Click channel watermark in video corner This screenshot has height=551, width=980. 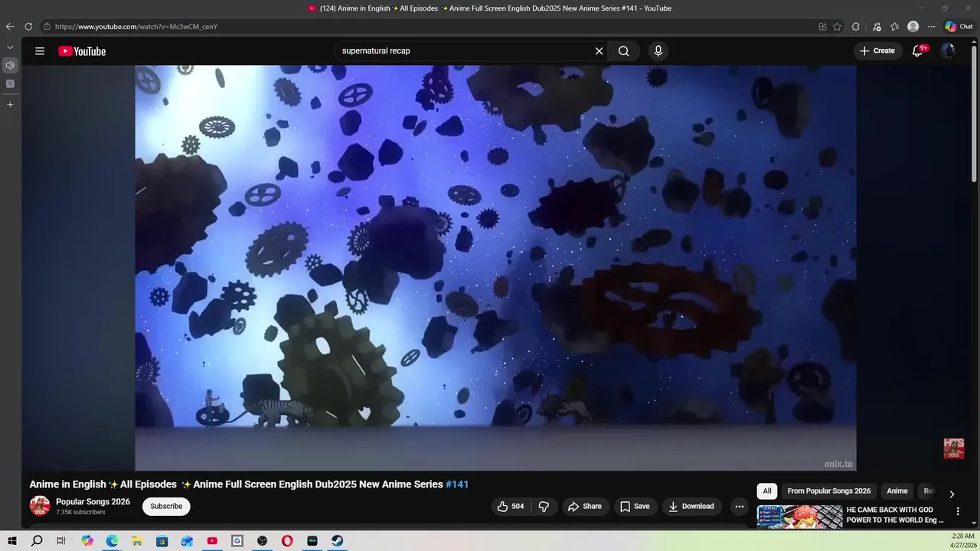(953, 448)
